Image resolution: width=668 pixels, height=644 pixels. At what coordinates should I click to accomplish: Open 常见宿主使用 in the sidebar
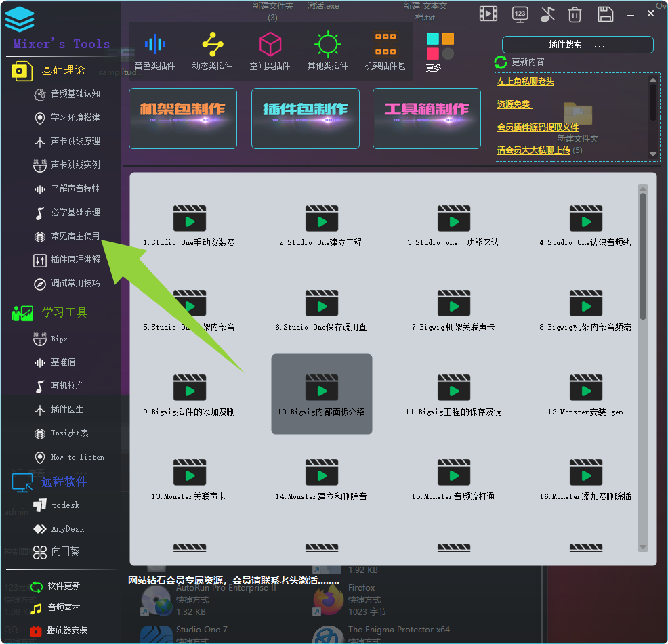pos(67,236)
